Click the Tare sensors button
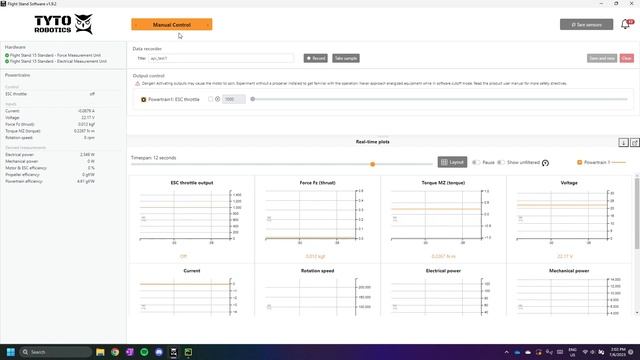Image resolution: width=640 pixels, height=360 pixels. (586, 24)
